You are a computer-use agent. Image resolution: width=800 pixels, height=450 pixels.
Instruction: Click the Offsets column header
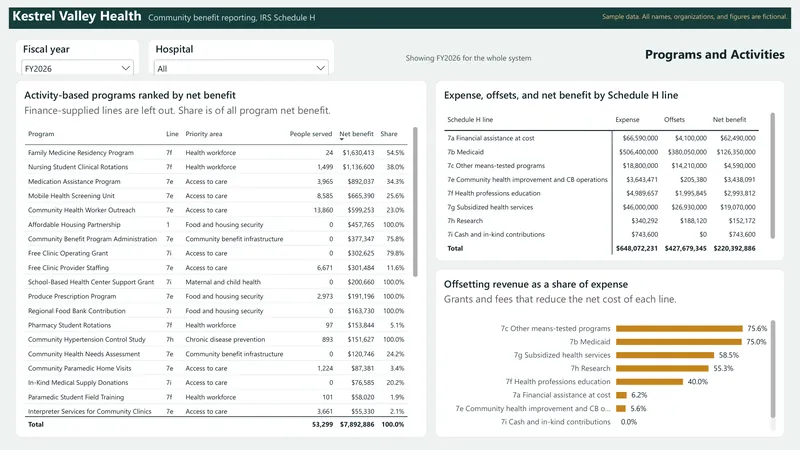tap(674, 119)
